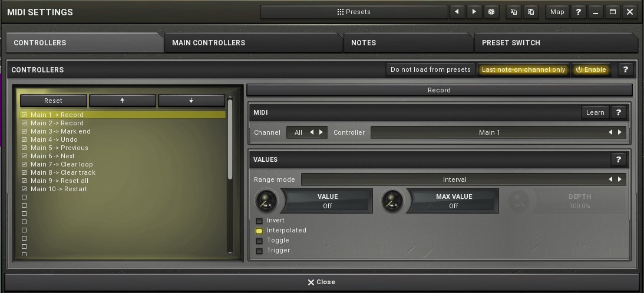Move the selected controller up in the list

[123, 101]
